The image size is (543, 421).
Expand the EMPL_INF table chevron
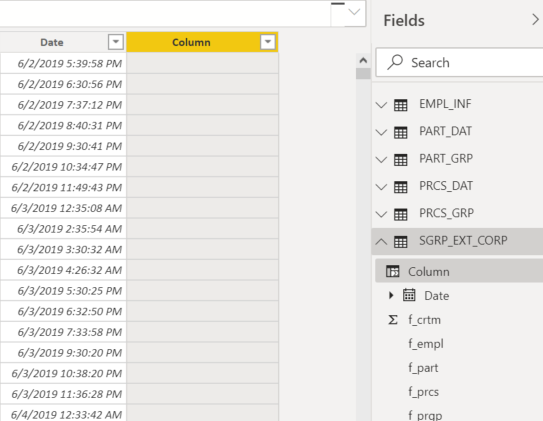pyautogui.click(x=381, y=105)
